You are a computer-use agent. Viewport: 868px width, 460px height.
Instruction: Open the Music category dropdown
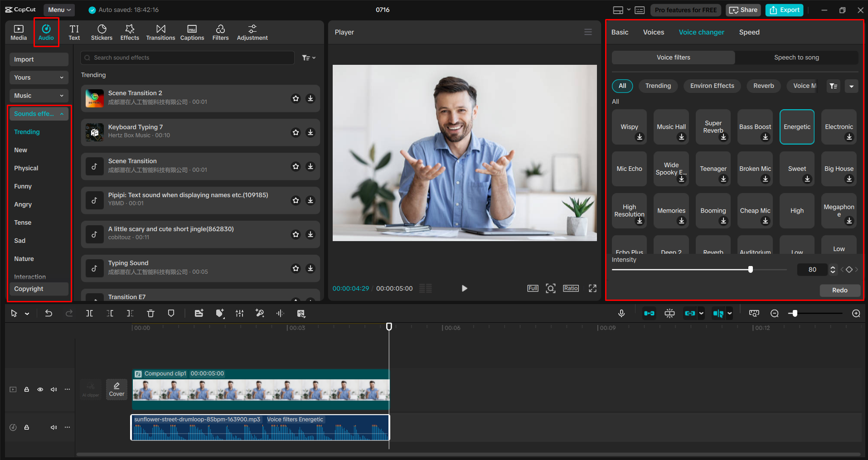(x=39, y=95)
